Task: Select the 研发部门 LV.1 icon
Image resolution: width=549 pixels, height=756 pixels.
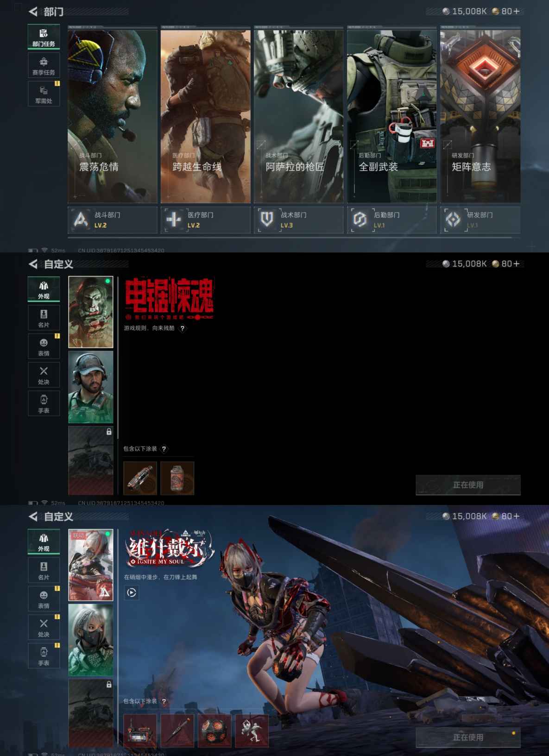Action: (453, 220)
